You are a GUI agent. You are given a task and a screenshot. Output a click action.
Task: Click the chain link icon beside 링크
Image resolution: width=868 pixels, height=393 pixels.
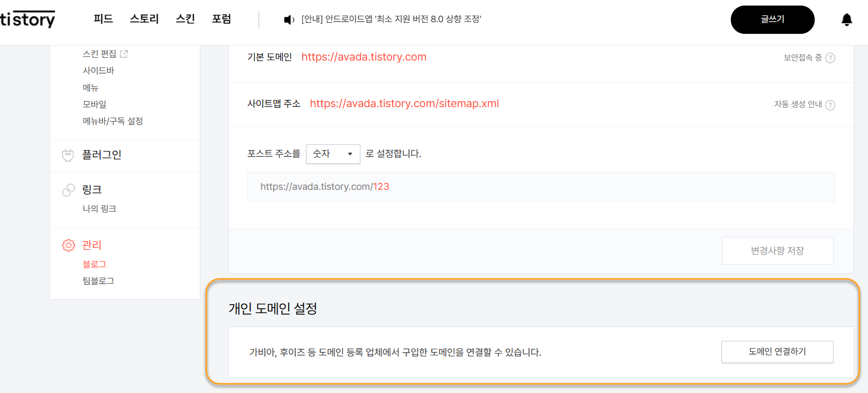pyautogui.click(x=68, y=189)
